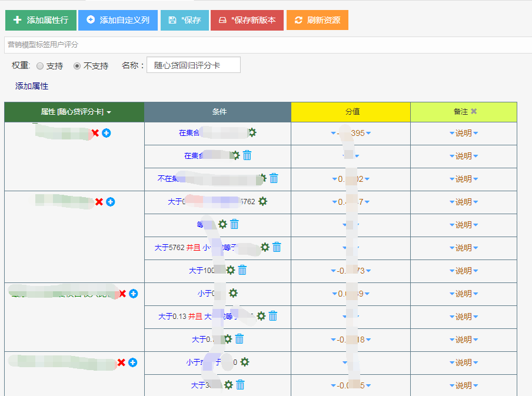Screen dimensions: 532x396
Task: Open settings gear for the 大于0.13 并且 condition
Action: [261, 316]
